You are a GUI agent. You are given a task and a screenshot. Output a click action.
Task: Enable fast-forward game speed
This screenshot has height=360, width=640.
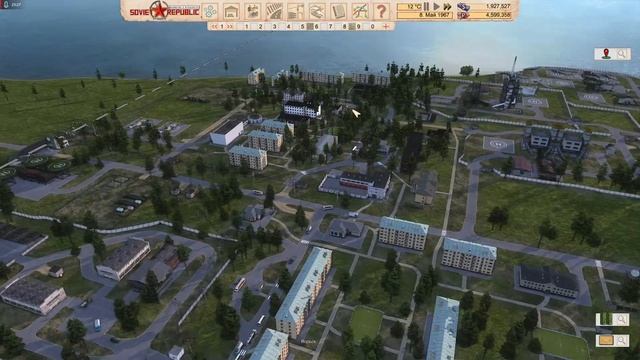pyautogui.click(x=447, y=7)
